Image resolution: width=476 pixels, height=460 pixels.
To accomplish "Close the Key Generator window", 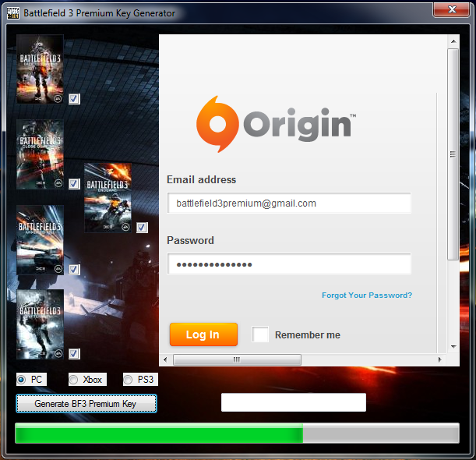I will point(452,9).
